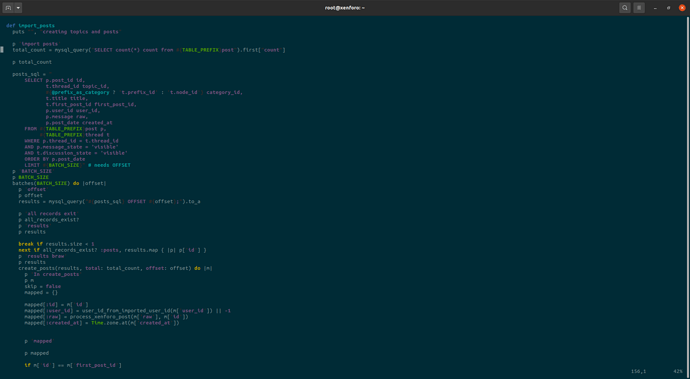Click 'p all_records_exist?' line
Screen dimensions: 690x379
click(x=49, y=220)
